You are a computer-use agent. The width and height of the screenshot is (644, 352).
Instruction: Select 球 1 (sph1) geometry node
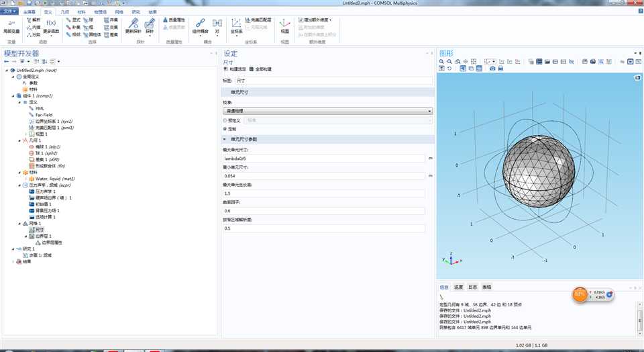[x=43, y=153]
